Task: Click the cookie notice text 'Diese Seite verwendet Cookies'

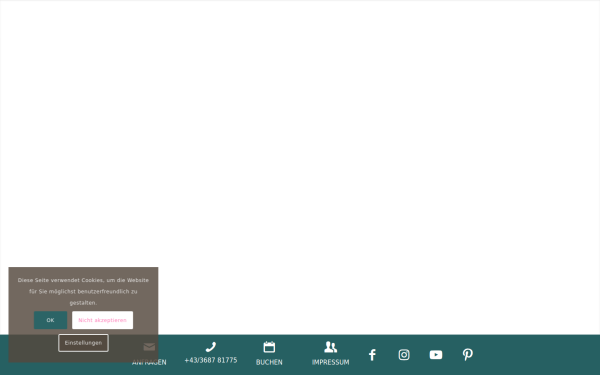Action: click(60, 280)
